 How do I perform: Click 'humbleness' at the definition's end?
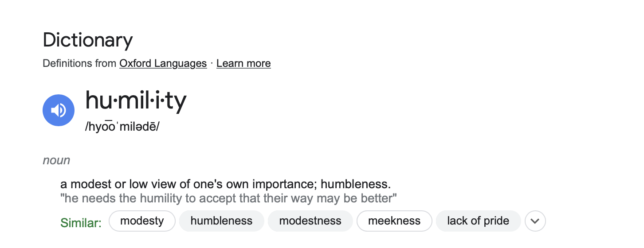(355, 184)
